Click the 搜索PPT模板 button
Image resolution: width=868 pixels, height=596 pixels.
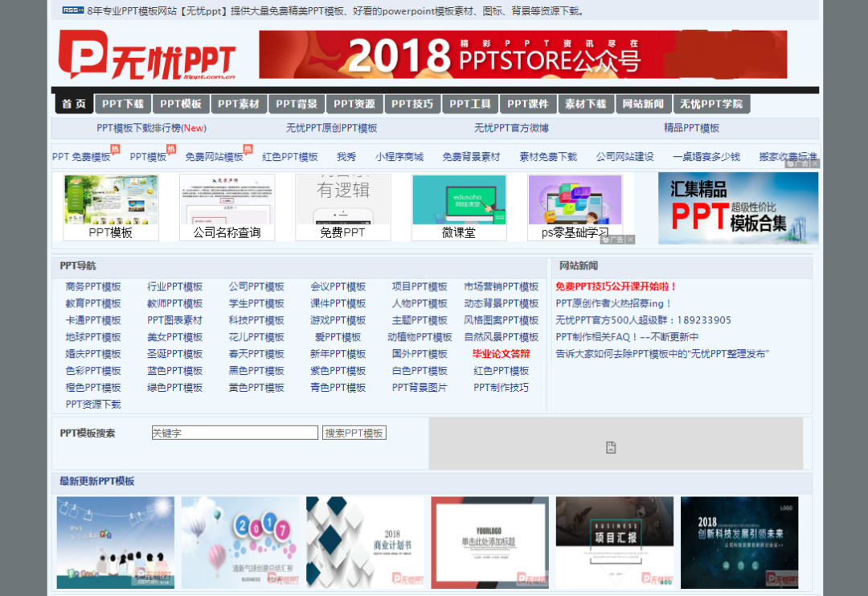[x=354, y=433]
